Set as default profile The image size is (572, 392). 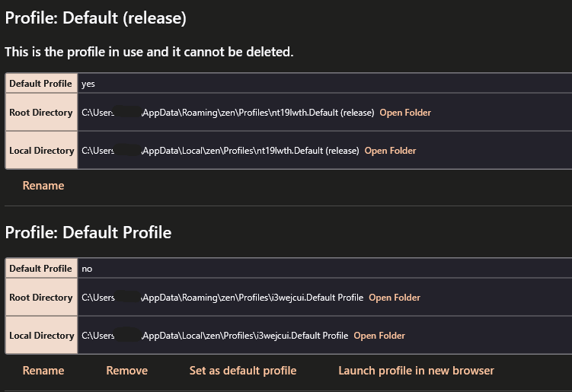pos(243,371)
